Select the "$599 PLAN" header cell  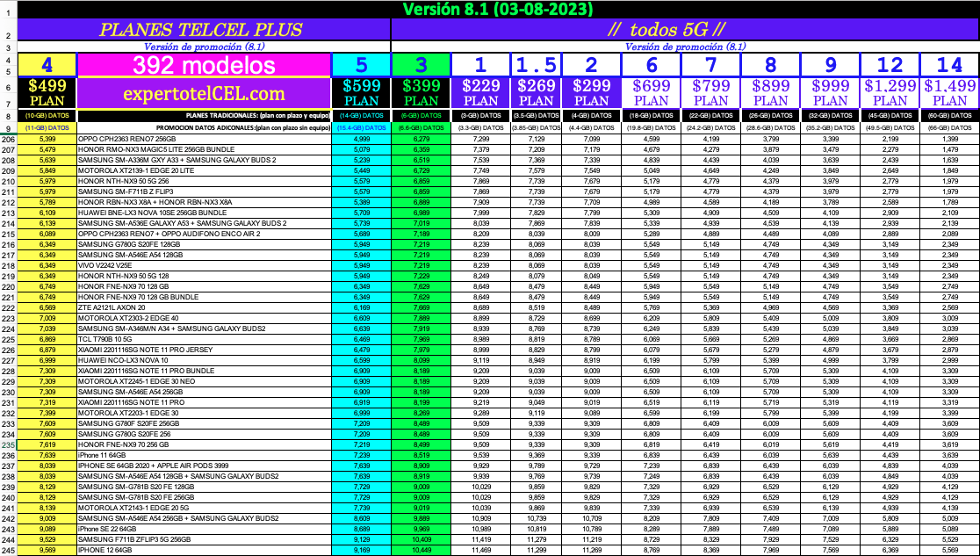tap(361, 93)
